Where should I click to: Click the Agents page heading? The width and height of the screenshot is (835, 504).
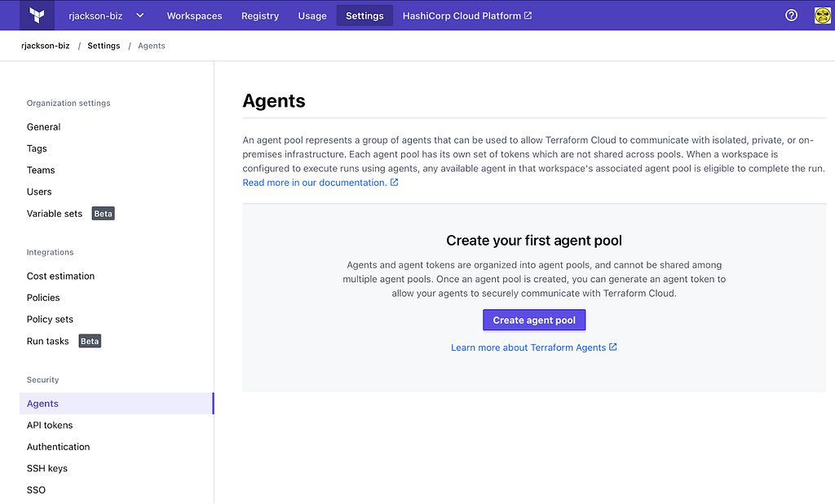[274, 100]
